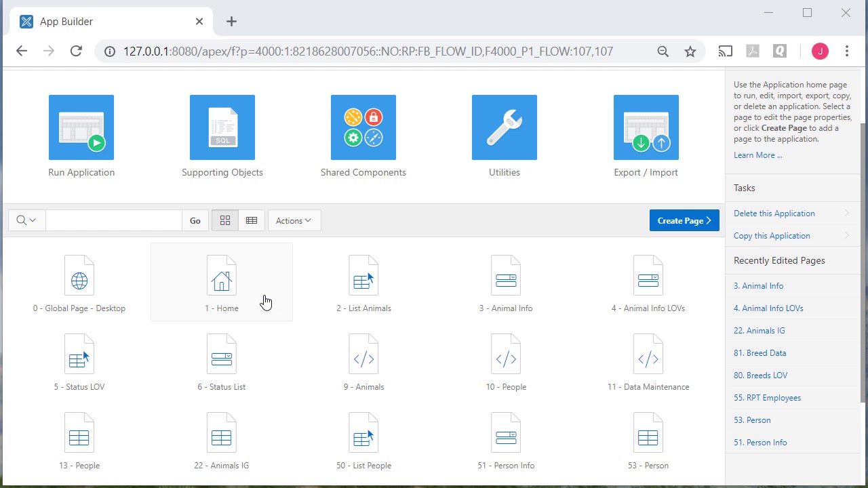This screenshot has width=868, height=488.
Task: Open the Actions dropdown menu
Action: click(294, 220)
